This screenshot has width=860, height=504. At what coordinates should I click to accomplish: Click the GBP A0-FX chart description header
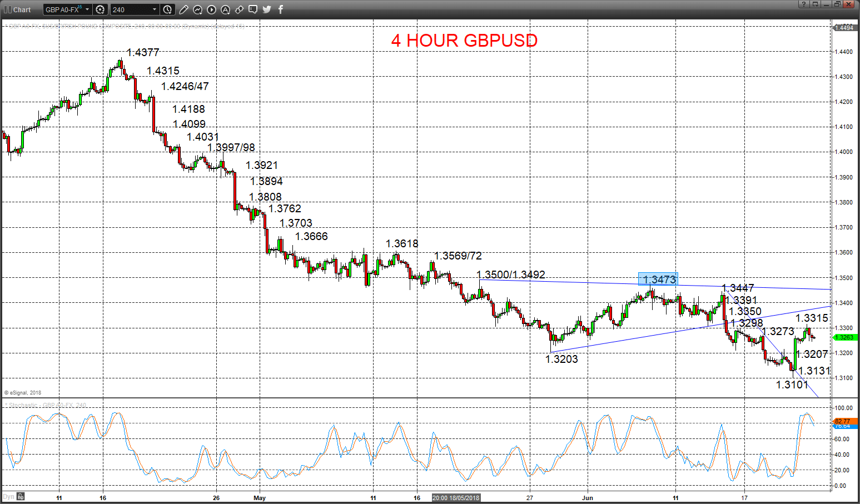click(126, 26)
